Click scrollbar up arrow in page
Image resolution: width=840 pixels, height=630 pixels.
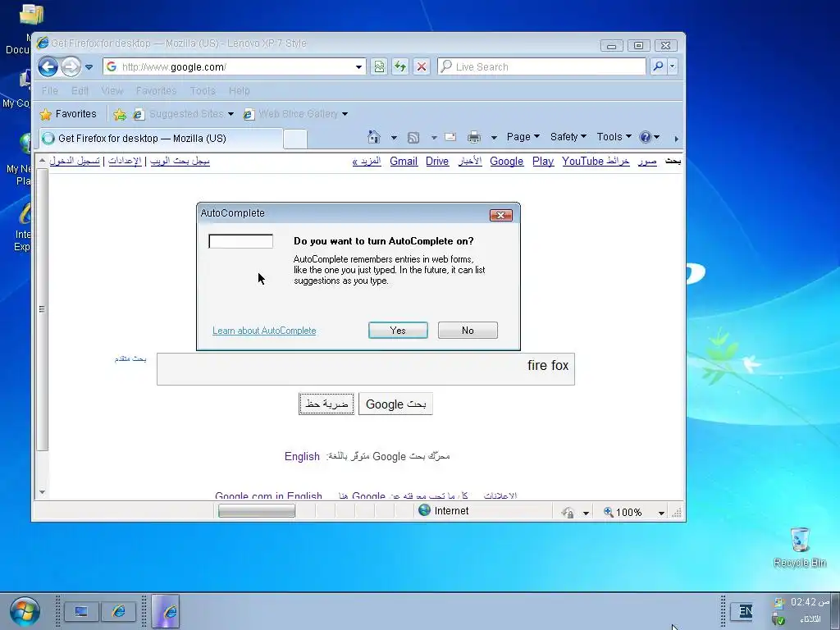tap(43, 160)
